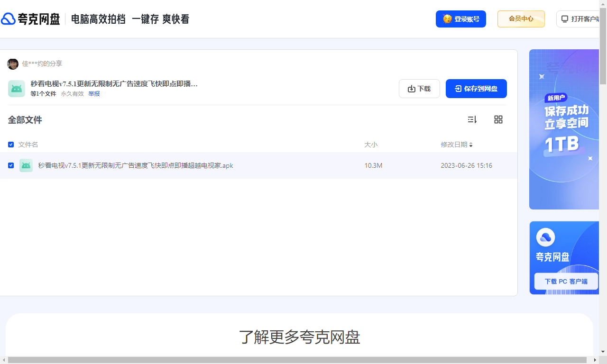Click the scroll left arrow
Screen dimensions: 607x364
(4, 360)
